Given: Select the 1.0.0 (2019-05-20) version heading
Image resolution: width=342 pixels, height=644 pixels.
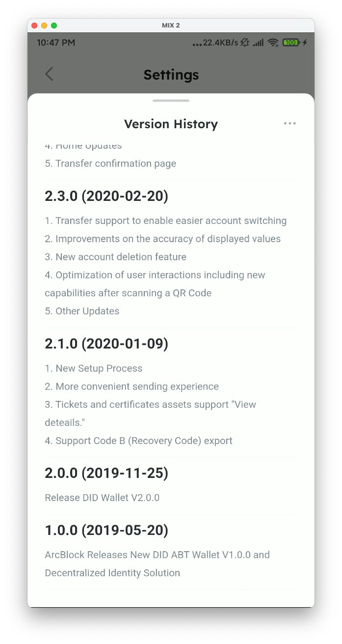Looking at the screenshot, I should 106,530.
